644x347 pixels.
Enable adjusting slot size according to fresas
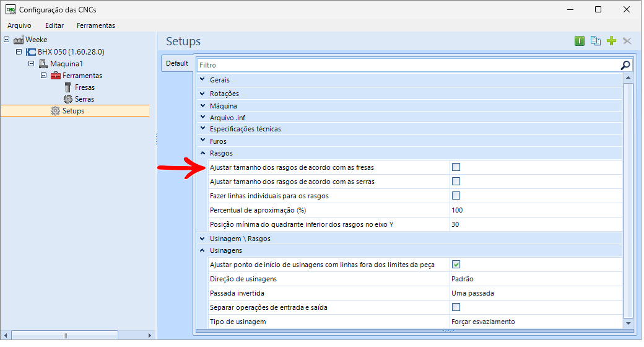click(456, 167)
